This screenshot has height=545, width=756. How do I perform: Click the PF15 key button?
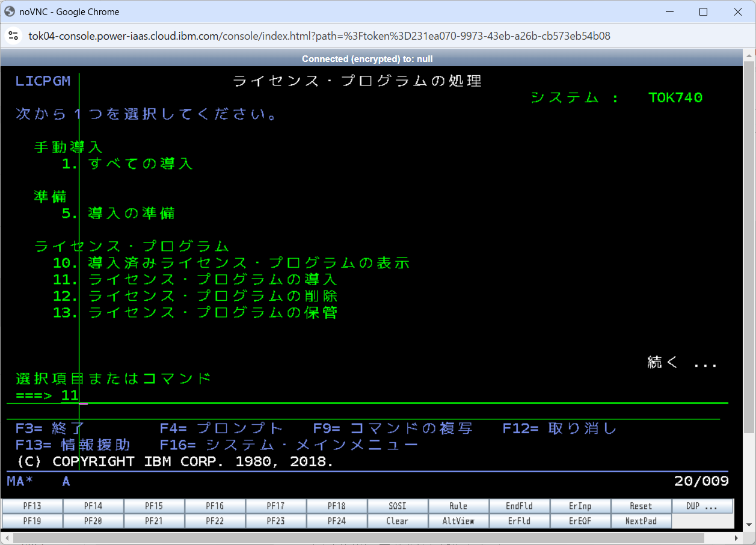(154, 506)
